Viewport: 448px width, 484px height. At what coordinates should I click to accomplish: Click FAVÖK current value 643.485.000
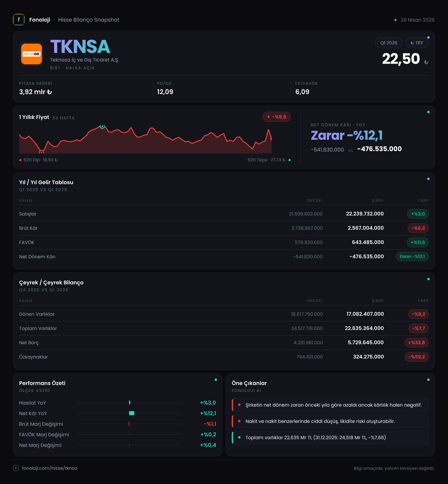[368, 242]
